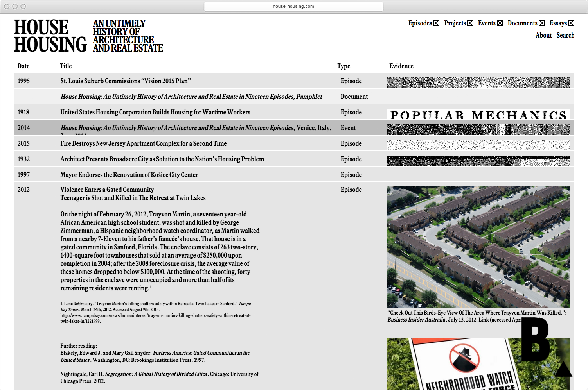
Task: Click the HOUSE HOUSING logo
Action: pyautogui.click(x=50, y=36)
